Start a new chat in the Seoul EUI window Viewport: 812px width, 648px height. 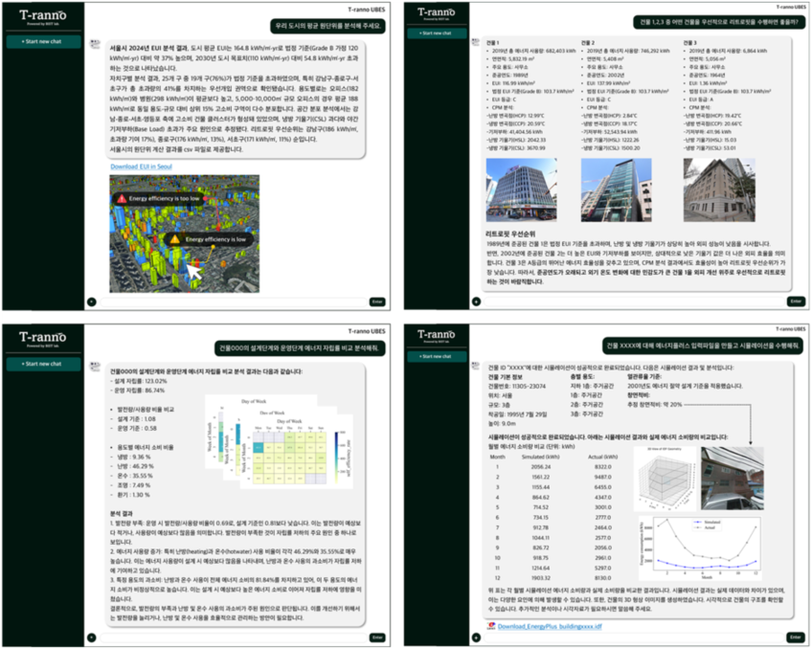pos(43,41)
